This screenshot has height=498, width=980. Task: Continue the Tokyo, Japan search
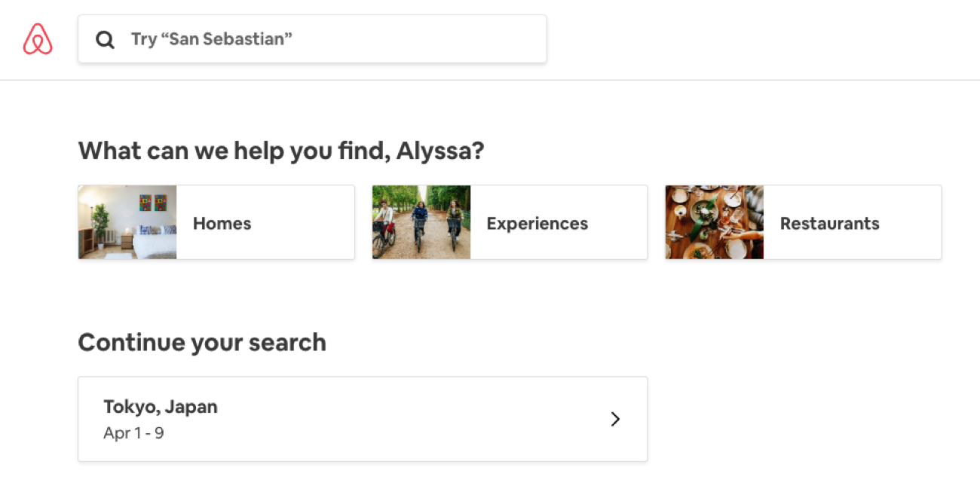(363, 419)
